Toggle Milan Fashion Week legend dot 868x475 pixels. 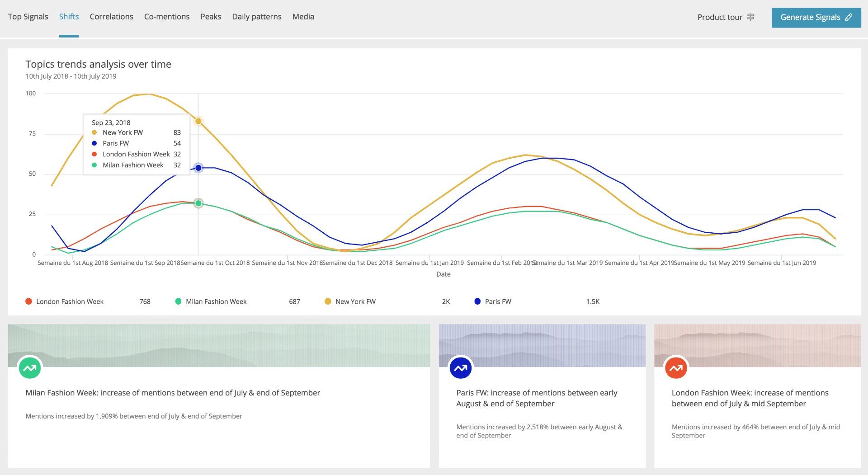tap(178, 301)
